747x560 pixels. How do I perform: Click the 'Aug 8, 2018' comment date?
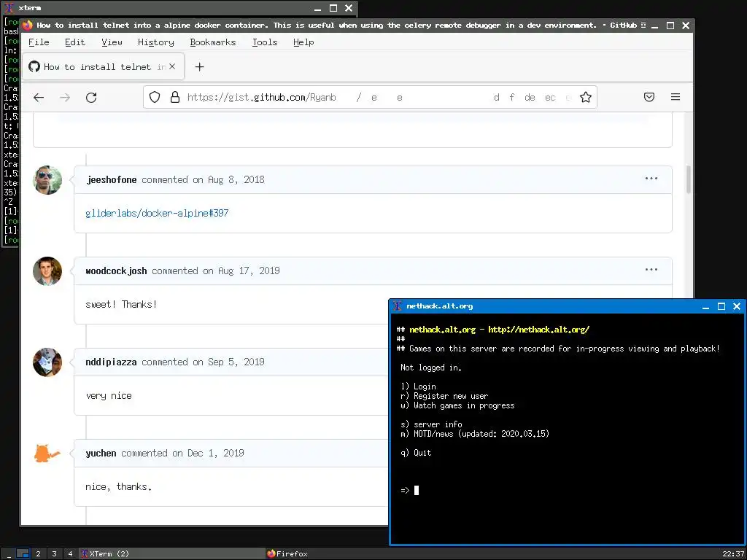point(236,180)
